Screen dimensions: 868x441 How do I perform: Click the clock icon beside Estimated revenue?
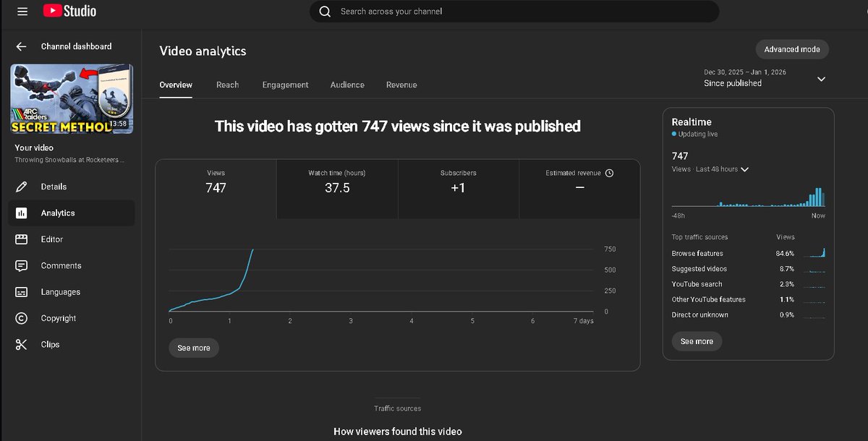609,173
